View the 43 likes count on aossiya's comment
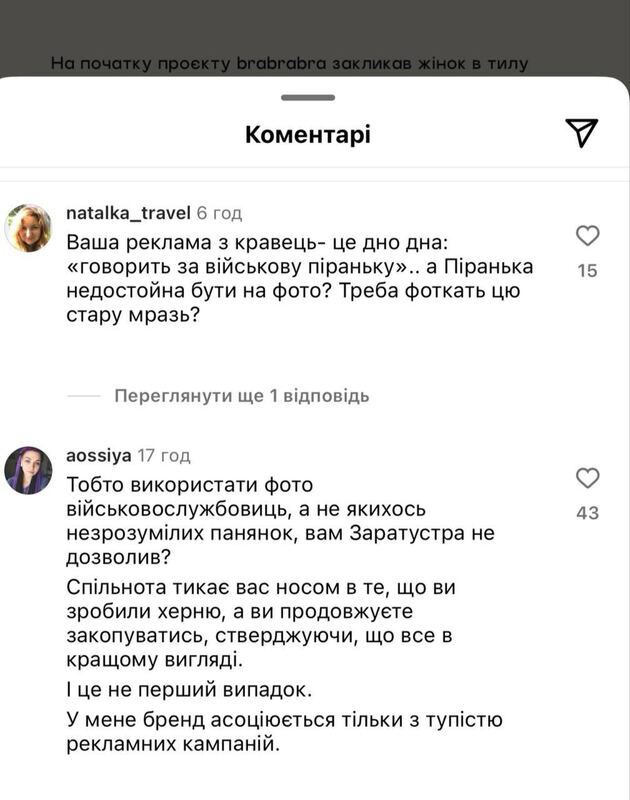The height and width of the screenshot is (800, 630). pos(588,512)
